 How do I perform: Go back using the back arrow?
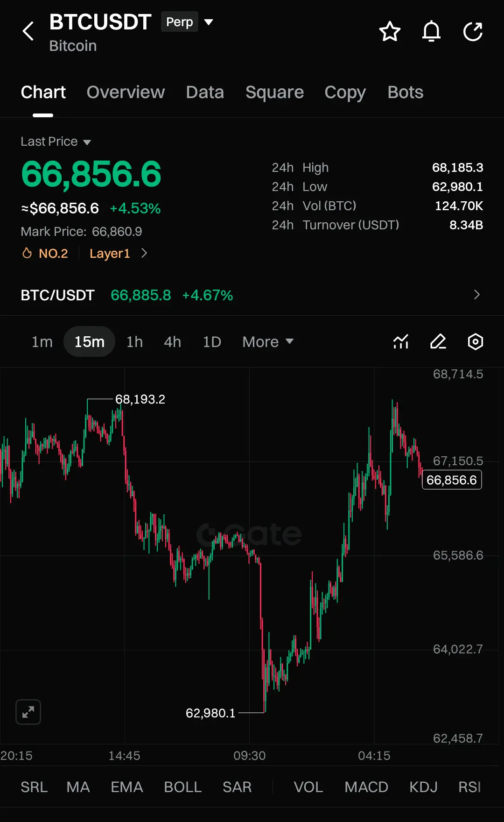(x=28, y=31)
